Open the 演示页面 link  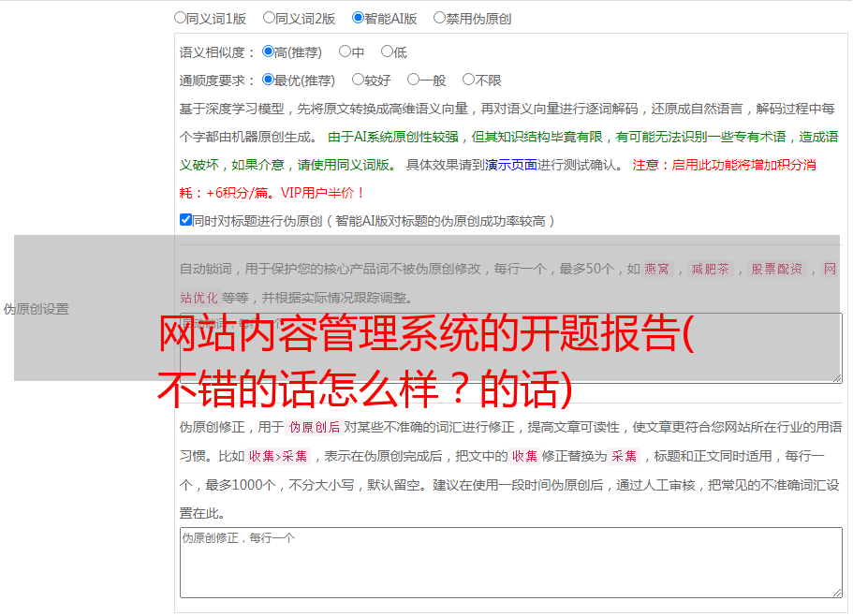pos(511,165)
